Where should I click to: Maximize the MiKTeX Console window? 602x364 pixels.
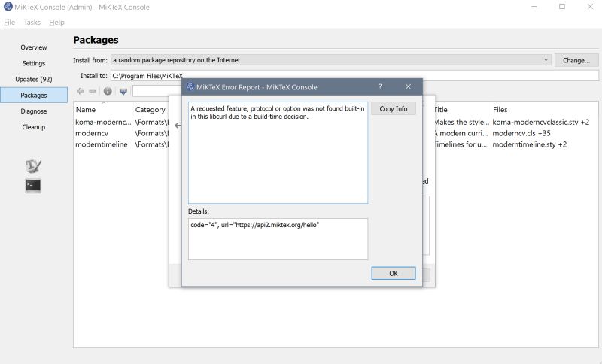coord(562,7)
